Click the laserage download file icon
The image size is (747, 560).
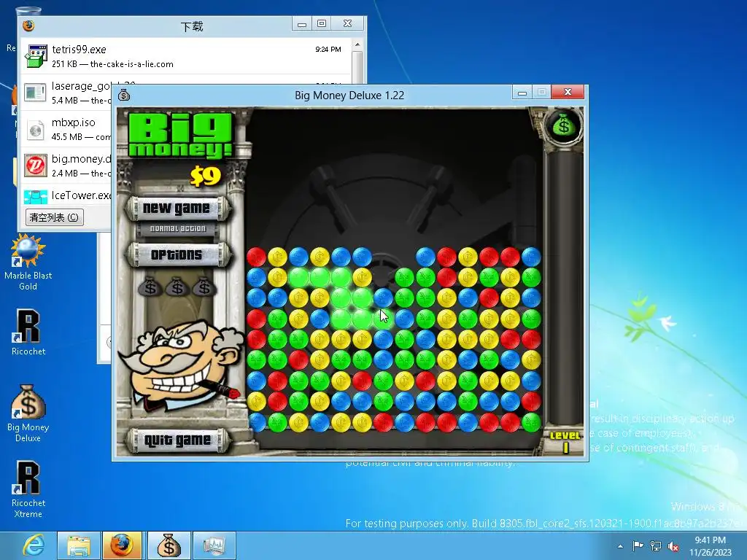pos(36,93)
